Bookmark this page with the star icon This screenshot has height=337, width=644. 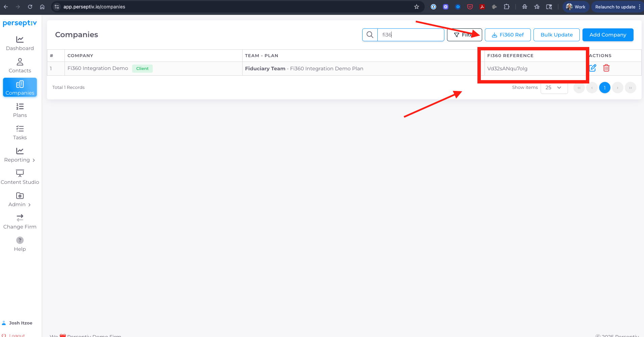pos(417,7)
